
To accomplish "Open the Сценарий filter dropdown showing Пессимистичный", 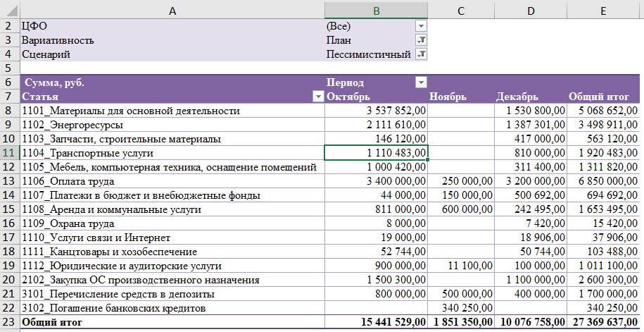I will click(x=421, y=54).
